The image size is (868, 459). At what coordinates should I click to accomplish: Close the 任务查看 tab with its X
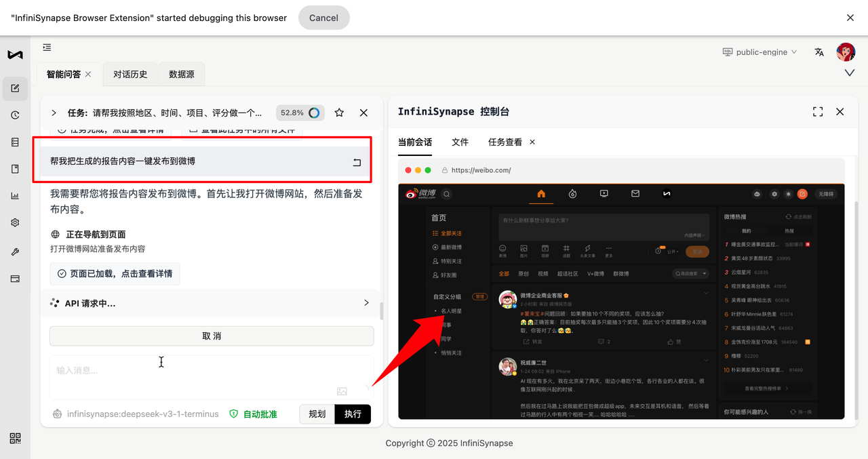pos(532,142)
